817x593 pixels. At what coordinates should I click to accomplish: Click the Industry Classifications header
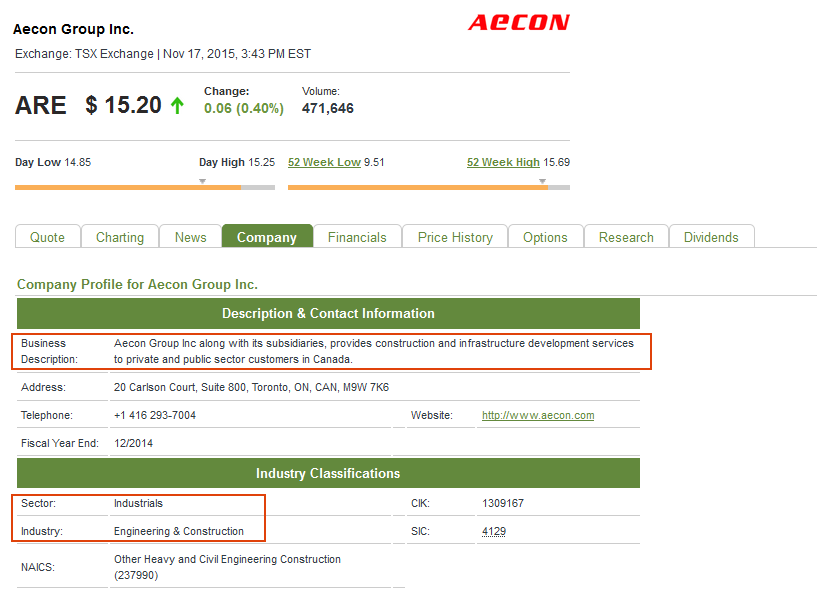pyautogui.click(x=328, y=473)
